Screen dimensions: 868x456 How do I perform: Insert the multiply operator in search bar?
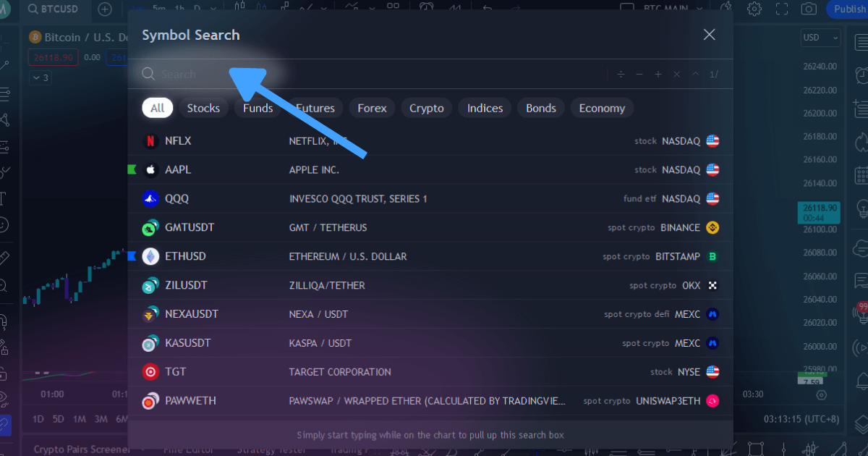[677, 74]
